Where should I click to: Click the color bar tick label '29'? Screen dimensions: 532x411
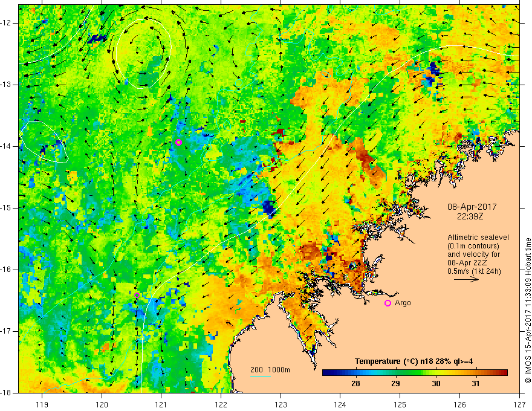pyautogui.click(x=395, y=384)
